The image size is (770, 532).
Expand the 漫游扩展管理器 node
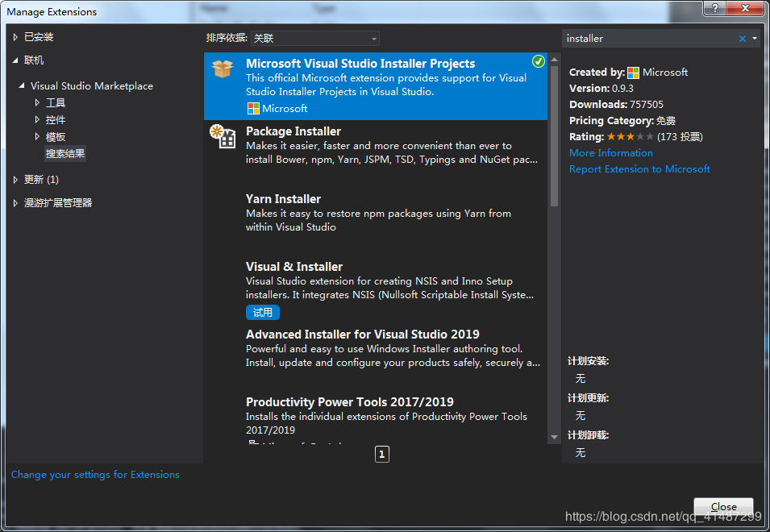tap(15, 202)
